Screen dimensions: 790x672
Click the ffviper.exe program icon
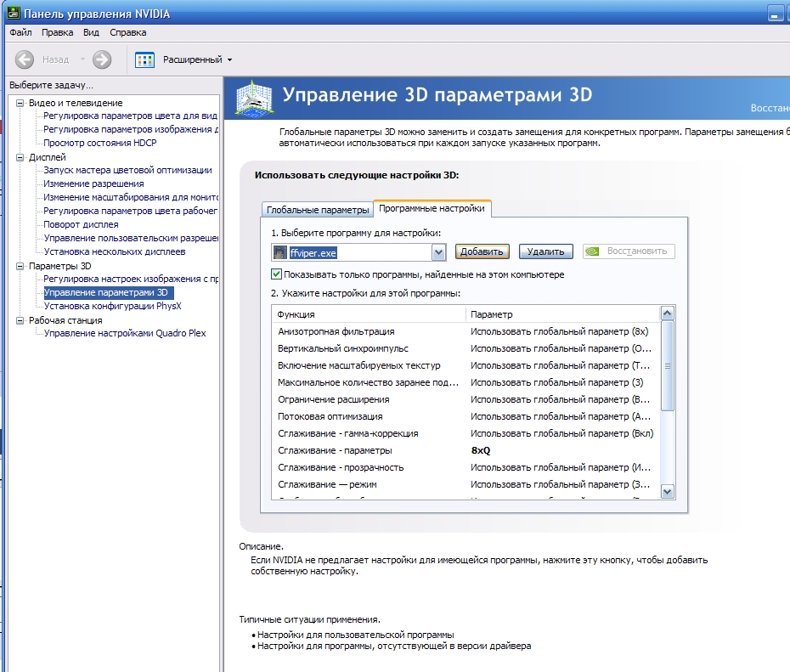point(279,252)
